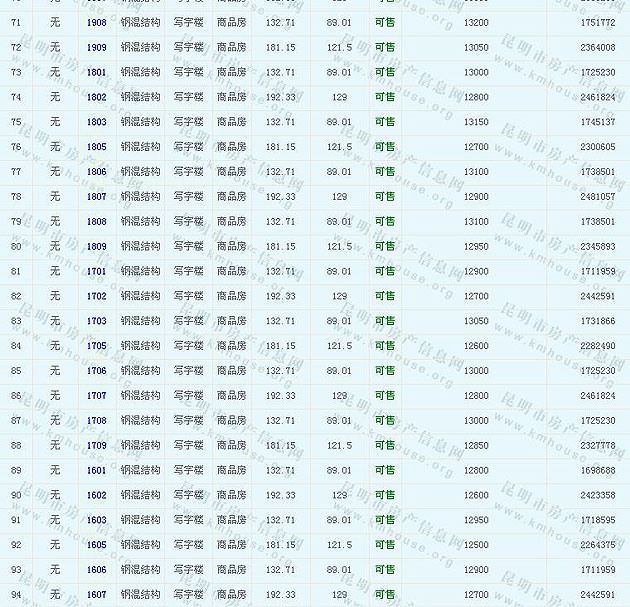Open room 1803 link

96,122
